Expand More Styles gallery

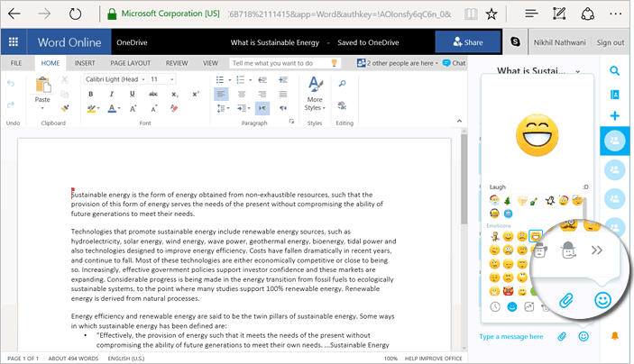tap(315, 93)
